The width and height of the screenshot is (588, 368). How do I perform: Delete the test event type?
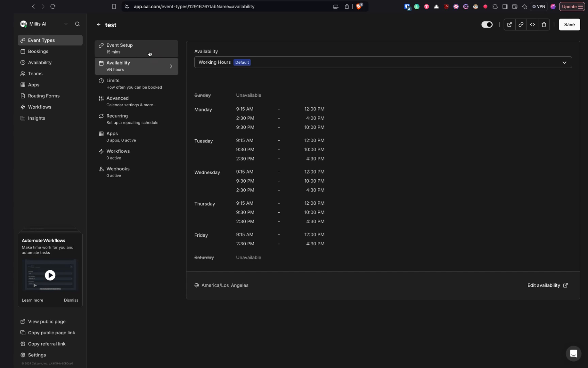pos(544,24)
